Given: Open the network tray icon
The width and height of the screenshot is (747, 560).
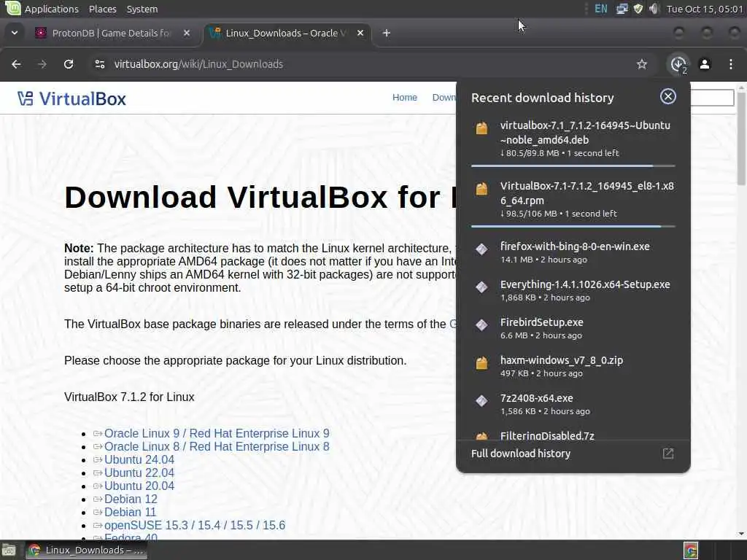Looking at the screenshot, I should [622, 9].
